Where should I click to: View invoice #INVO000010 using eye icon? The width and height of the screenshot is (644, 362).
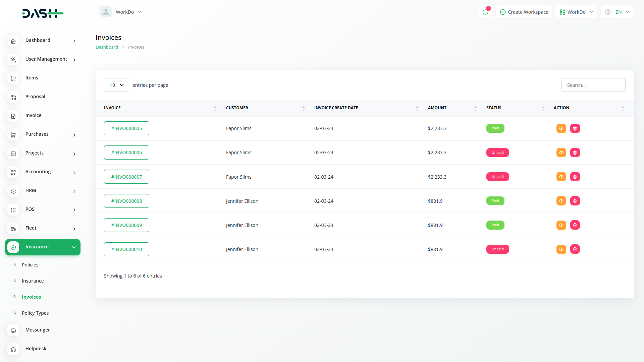(561, 249)
